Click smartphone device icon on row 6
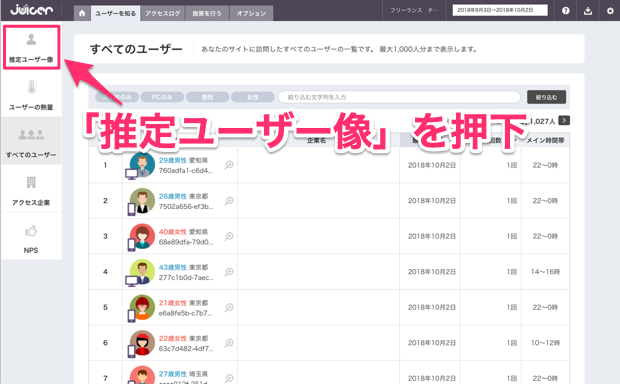The image size is (620, 384). tap(131, 351)
